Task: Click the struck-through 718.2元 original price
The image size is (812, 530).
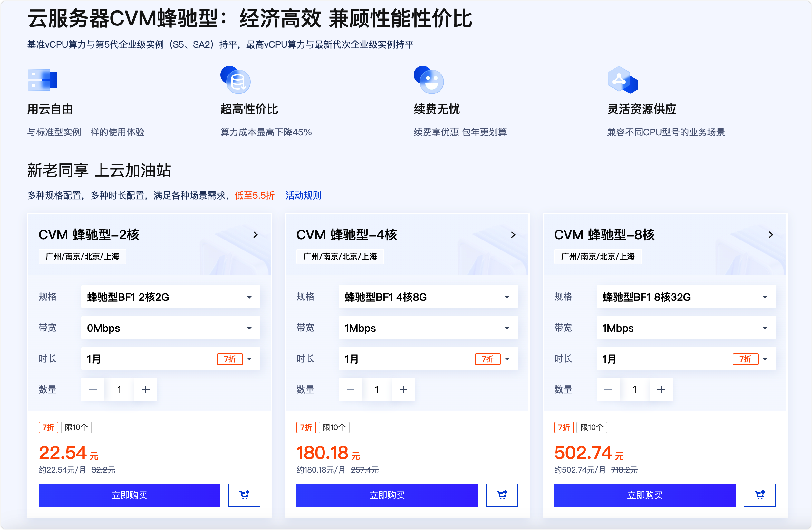Action: tap(624, 470)
